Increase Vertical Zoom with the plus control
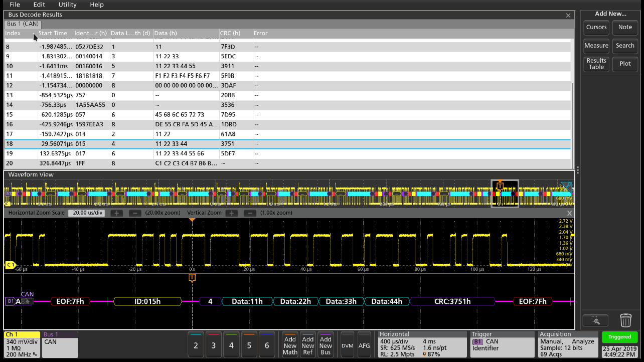This screenshot has height=362, width=644. click(x=231, y=213)
